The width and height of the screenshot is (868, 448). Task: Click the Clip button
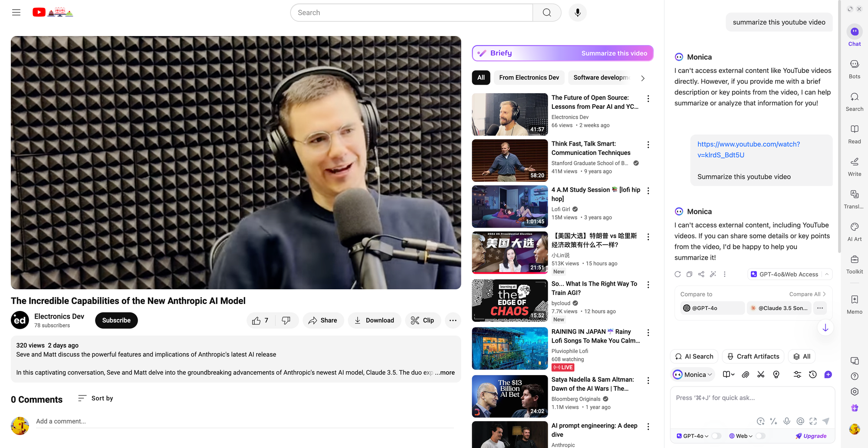click(423, 320)
